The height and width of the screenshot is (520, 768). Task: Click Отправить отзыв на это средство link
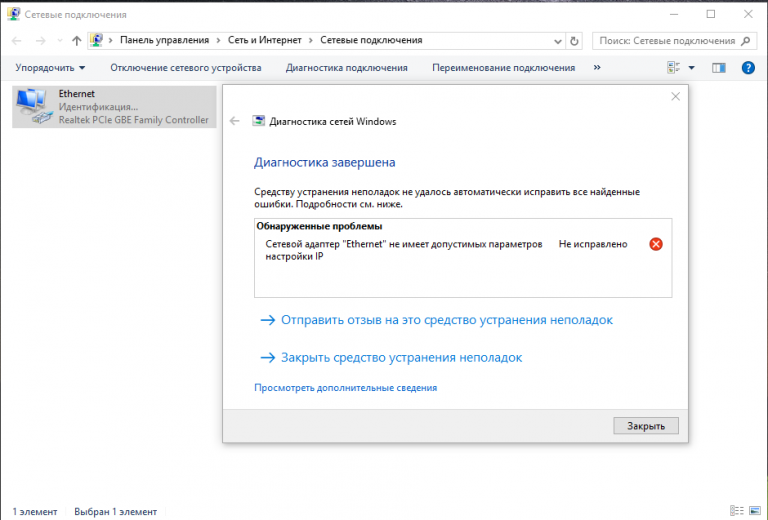436,320
